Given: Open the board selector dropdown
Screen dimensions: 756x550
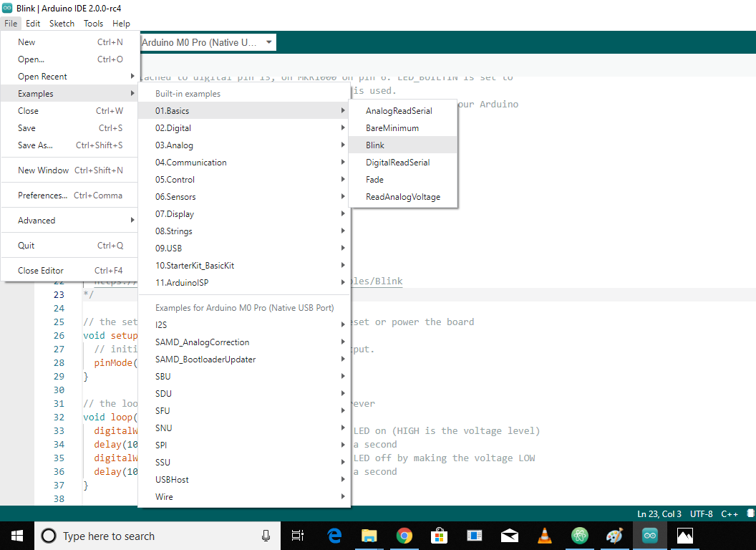Looking at the screenshot, I should (208, 42).
